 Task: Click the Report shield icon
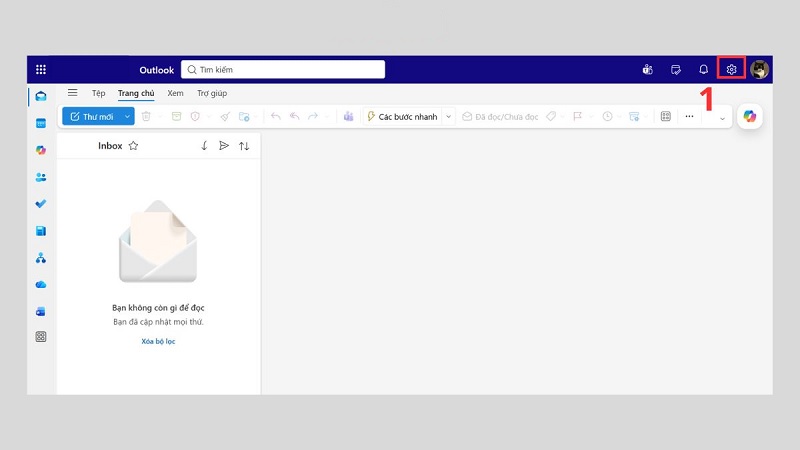coord(195,116)
